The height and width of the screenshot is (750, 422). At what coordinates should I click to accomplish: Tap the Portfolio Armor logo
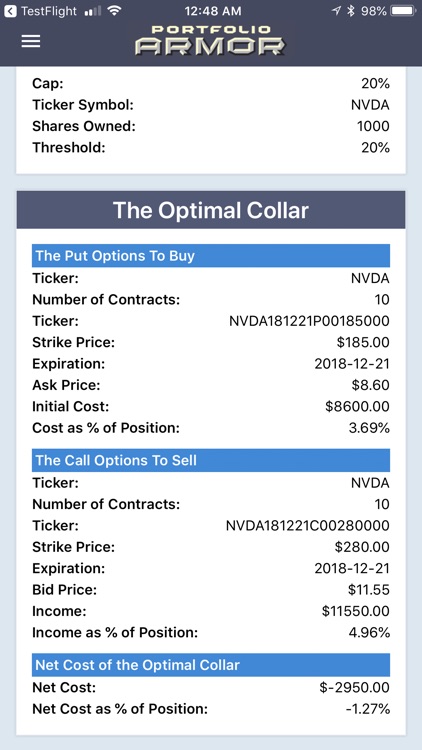(x=210, y=41)
